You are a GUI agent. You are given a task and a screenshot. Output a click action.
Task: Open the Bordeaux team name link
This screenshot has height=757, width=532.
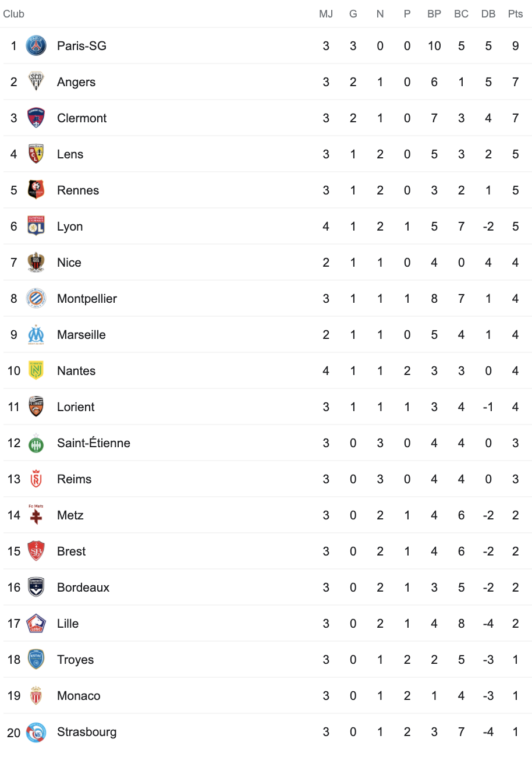coord(83,588)
